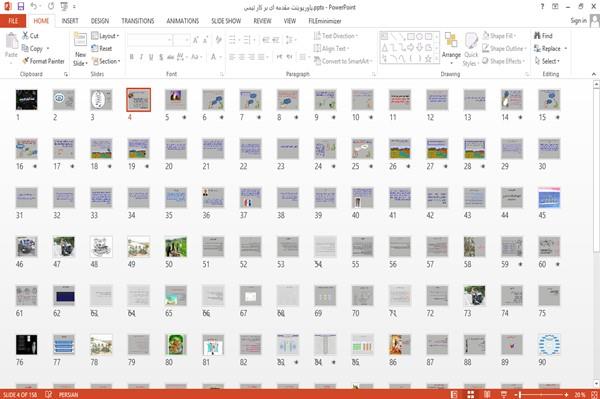The image size is (600, 399).
Task: Toggle Strikethrough formatting
Action: click(x=171, y=57)
